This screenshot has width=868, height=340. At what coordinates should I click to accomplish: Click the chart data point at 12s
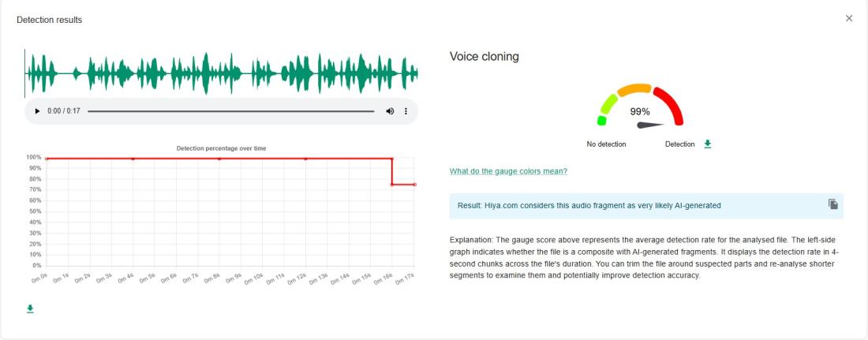pos(305,159)
